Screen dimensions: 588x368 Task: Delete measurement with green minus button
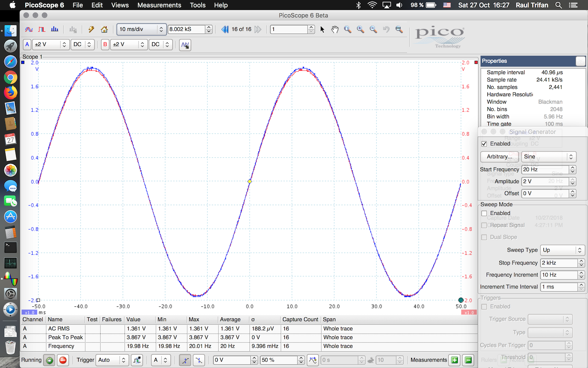click(468, 360)
